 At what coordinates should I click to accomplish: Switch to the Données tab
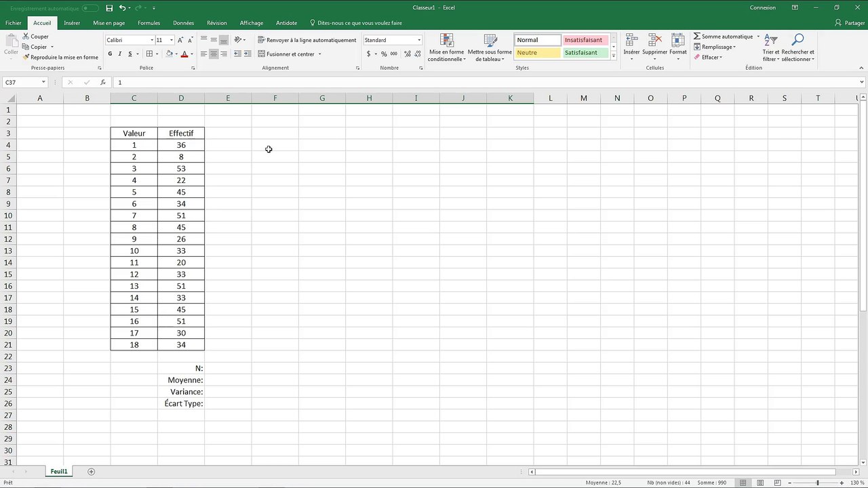pos(183,23)
